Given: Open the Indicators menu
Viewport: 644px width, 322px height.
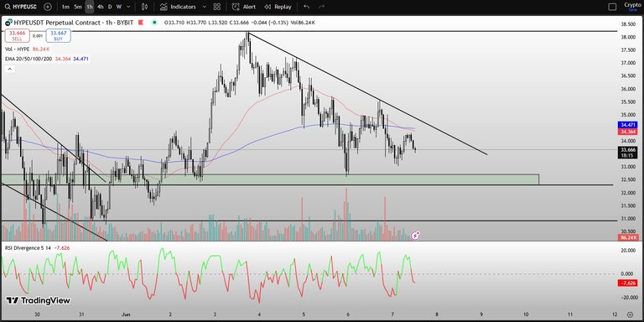Looking at the screenshot, I should pyautogui.click(x=178, y=7).
